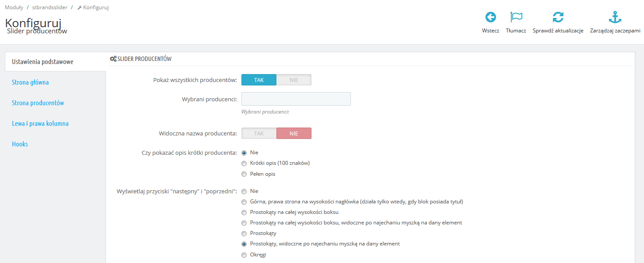Choose Górna, prawa strona nagłówka option
Image resolution: width=644 pixels, height=263 pixels.
244,202
